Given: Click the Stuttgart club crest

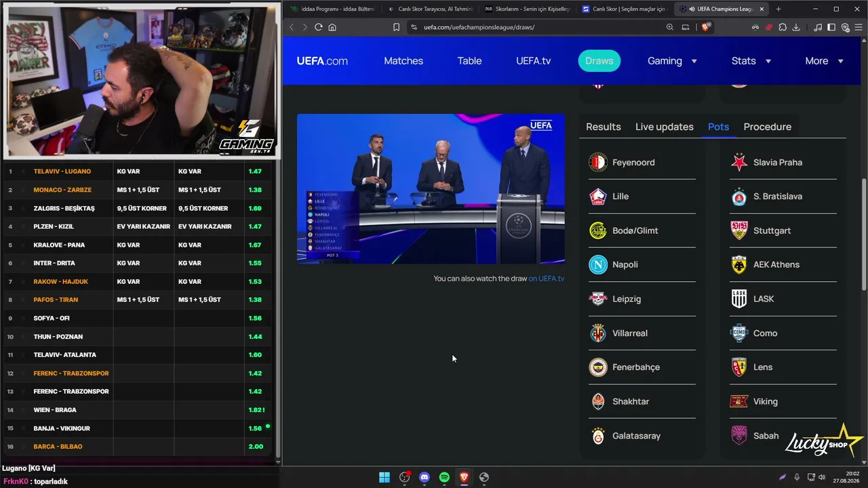Looking at the screenshot, I should click(x=739, y=230).
